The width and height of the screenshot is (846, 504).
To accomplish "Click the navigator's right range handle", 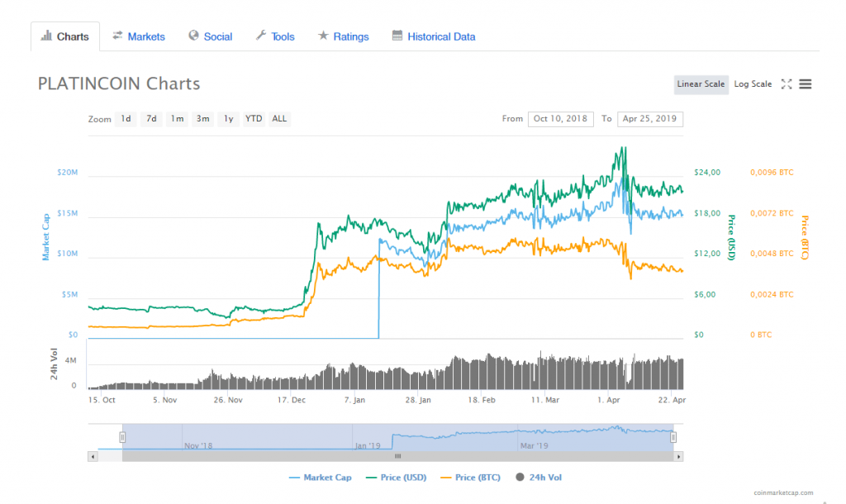I will click(673, 437).
